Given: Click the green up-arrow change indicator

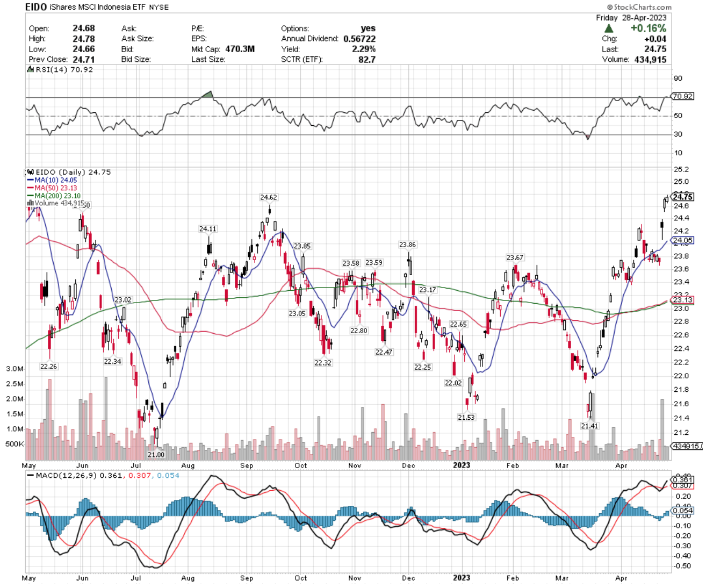Looking at the screenshot, I should click(609, 28).
